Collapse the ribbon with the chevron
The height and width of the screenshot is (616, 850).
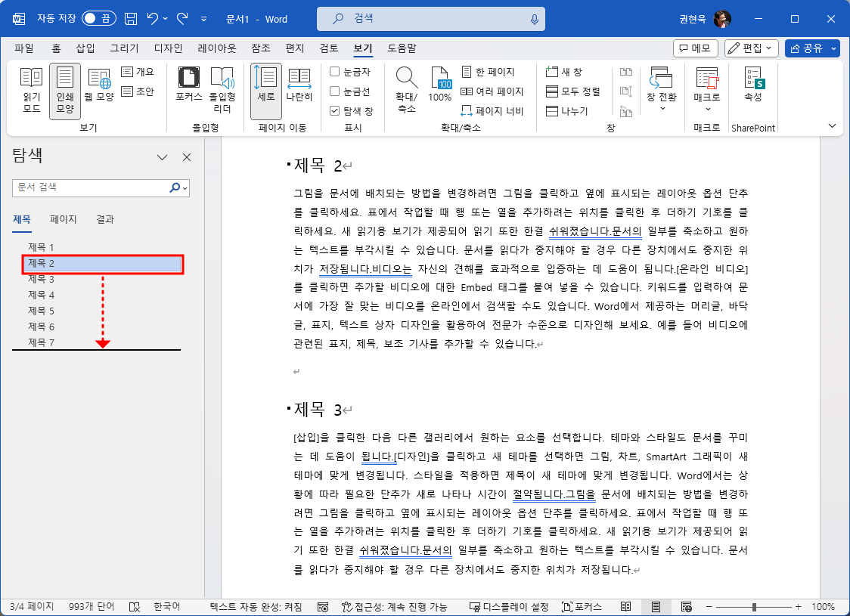tap(832, 125)
